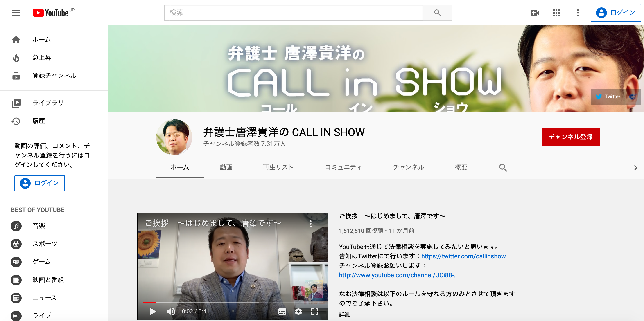Image resolution: width=644 pixels, height=321 pixels.
Task: Click the '1,512,510 回視聴' view count text
Action: [361, 231]
